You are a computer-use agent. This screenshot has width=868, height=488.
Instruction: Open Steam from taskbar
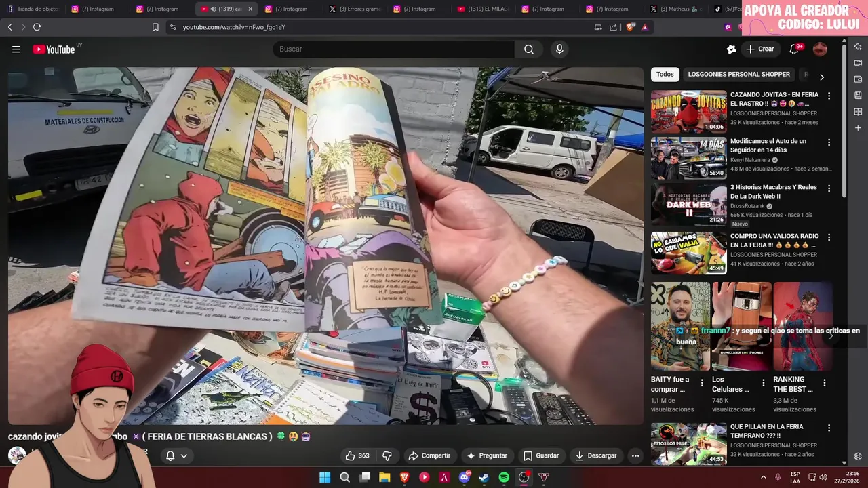484,477
